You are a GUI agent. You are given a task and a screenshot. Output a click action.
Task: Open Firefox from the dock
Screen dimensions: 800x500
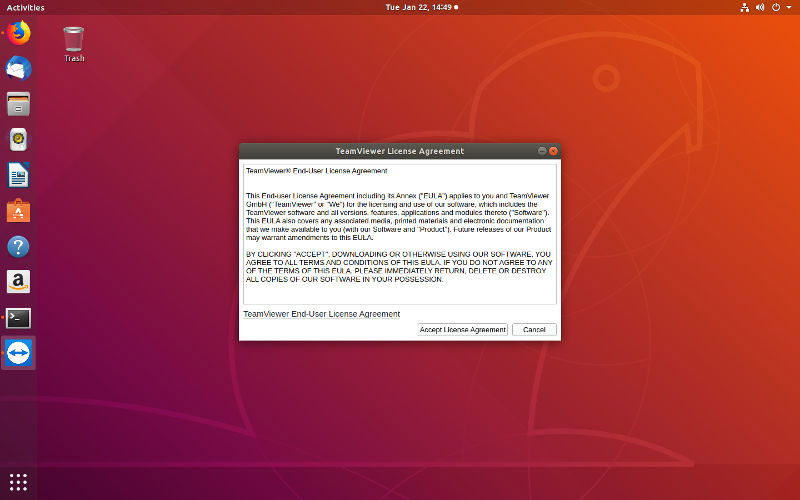point(19,33)
